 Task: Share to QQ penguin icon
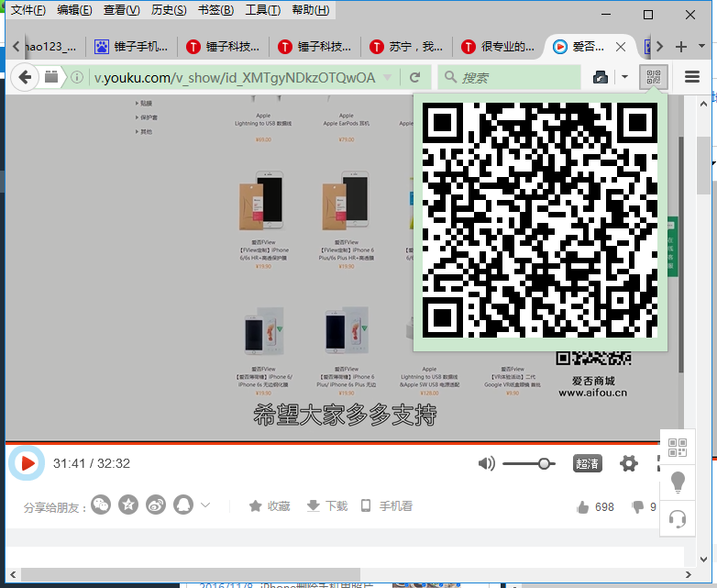click(x=183, y=505)
